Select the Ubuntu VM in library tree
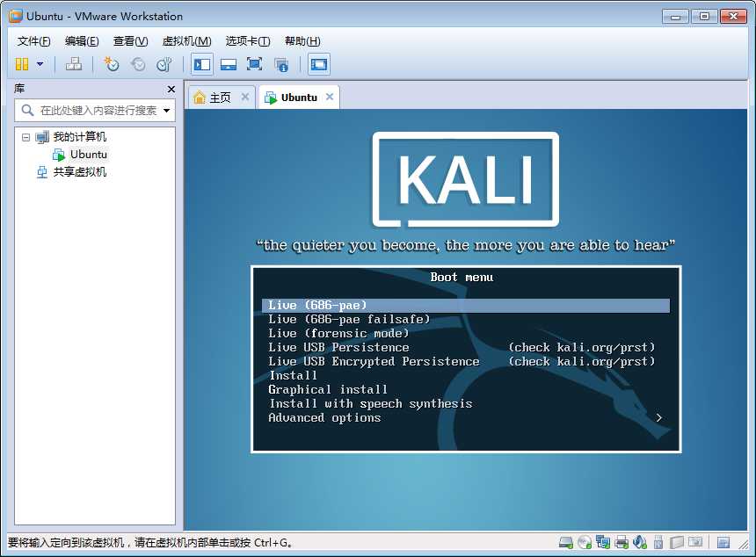The height and width of the screenshot is (557, 756). click(x=88, y=155)
